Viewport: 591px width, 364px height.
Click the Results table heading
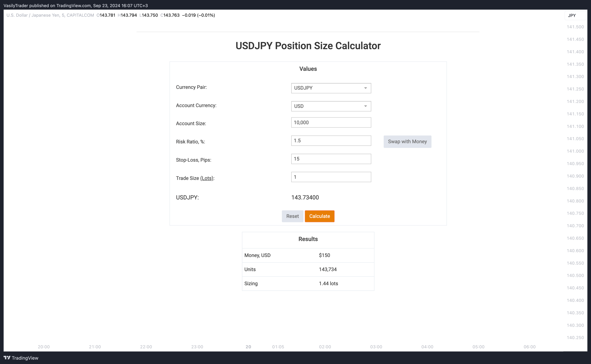[x=308, y=239]
